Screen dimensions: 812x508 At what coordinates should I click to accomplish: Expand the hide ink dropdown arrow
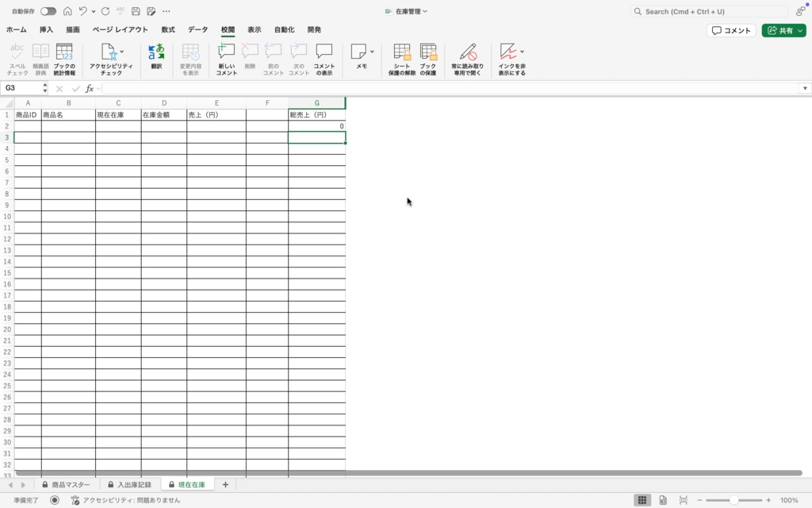[x=522, y=52]
